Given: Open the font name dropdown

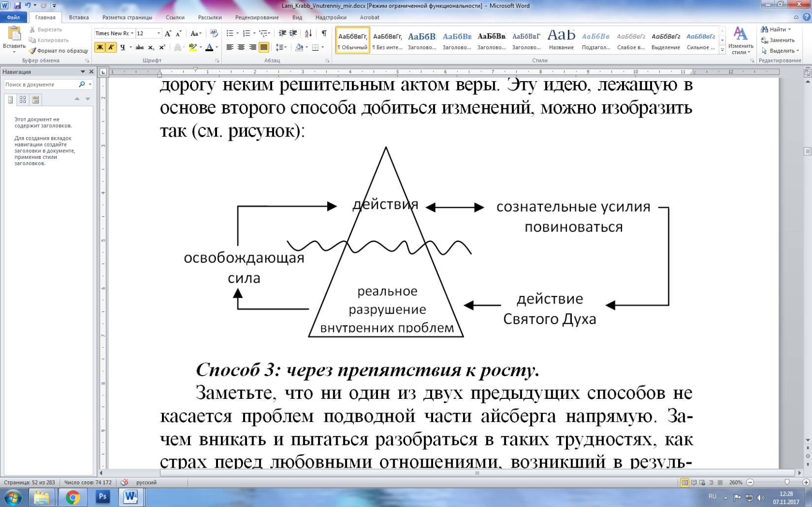Looking at the screenshot, I should (x=132, y=33).
